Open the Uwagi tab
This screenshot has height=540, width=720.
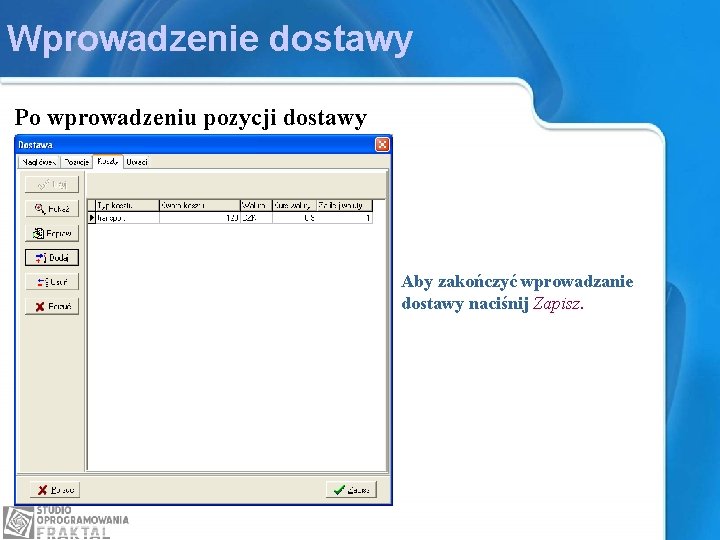(x=137, y=162)
